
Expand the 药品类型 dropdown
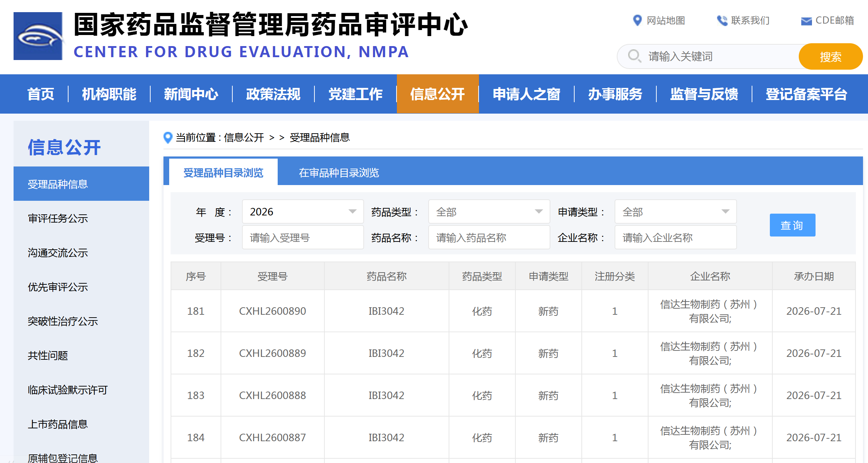click(489, 211)
